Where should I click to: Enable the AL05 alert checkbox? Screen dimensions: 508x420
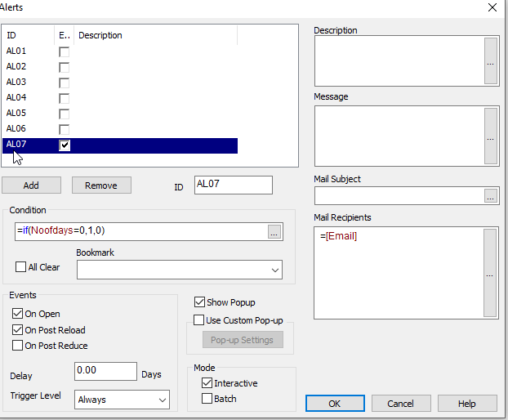point(65,114)
